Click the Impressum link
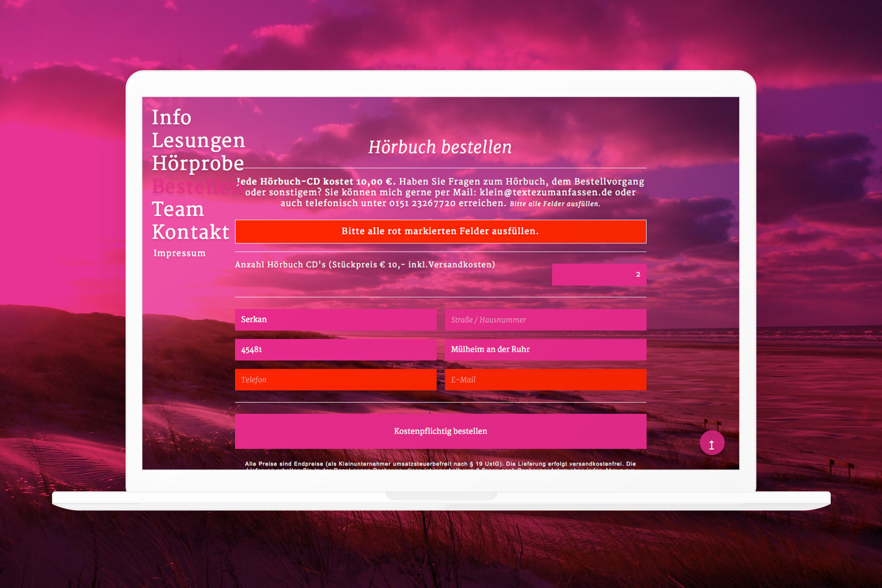The width and height of the screenshot is (882, 588). point(179,253)
